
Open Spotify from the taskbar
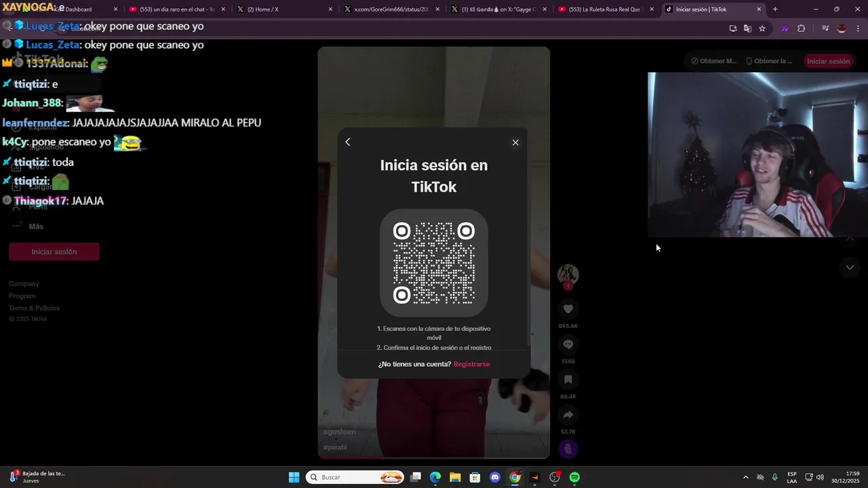[x=574, y=477]
